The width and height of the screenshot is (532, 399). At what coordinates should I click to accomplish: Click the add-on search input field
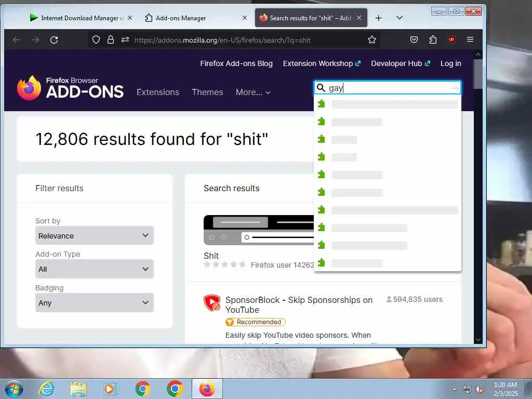point(389,88)
